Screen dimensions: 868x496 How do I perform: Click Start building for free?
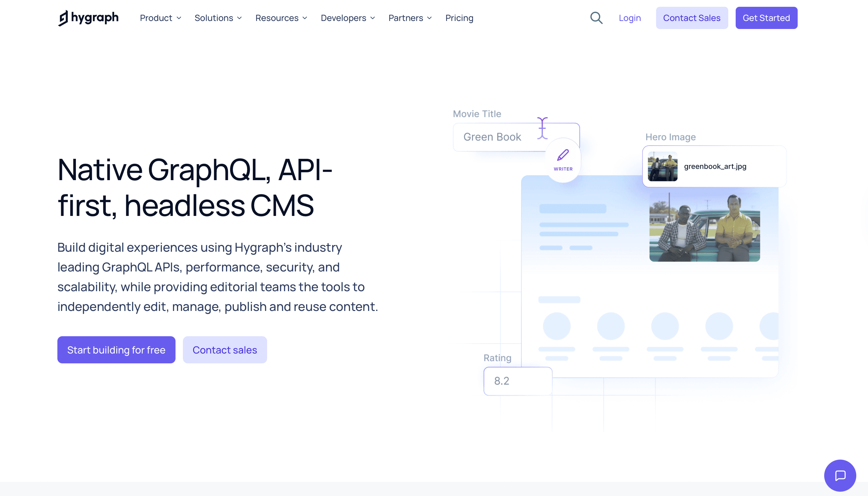point(116,349)
